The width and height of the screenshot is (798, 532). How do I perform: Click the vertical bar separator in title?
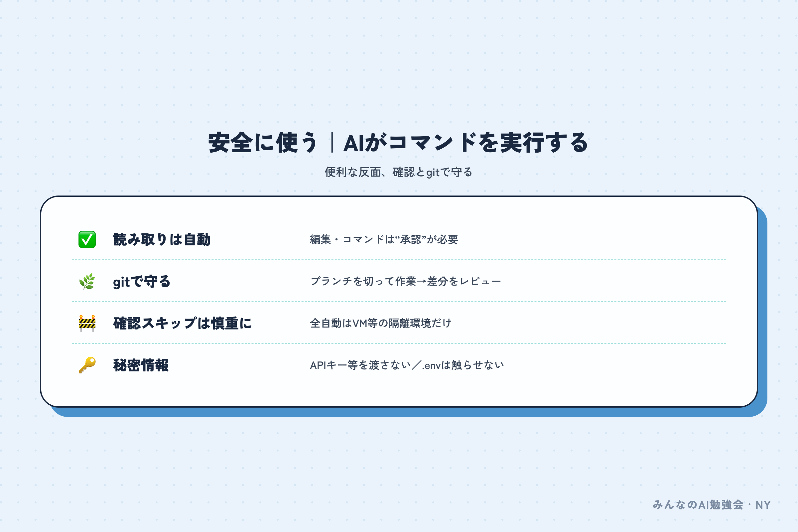(332, 143)
